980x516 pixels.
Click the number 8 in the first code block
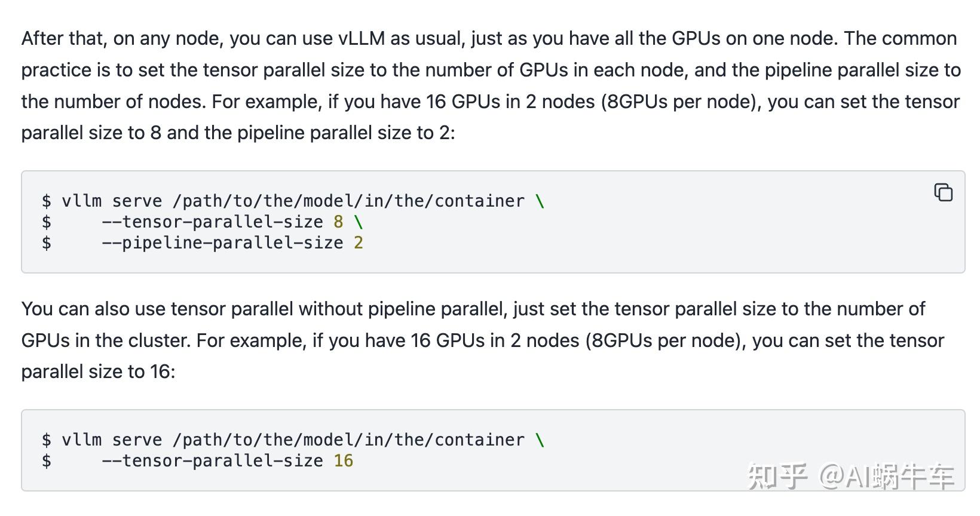pos(338,222)
